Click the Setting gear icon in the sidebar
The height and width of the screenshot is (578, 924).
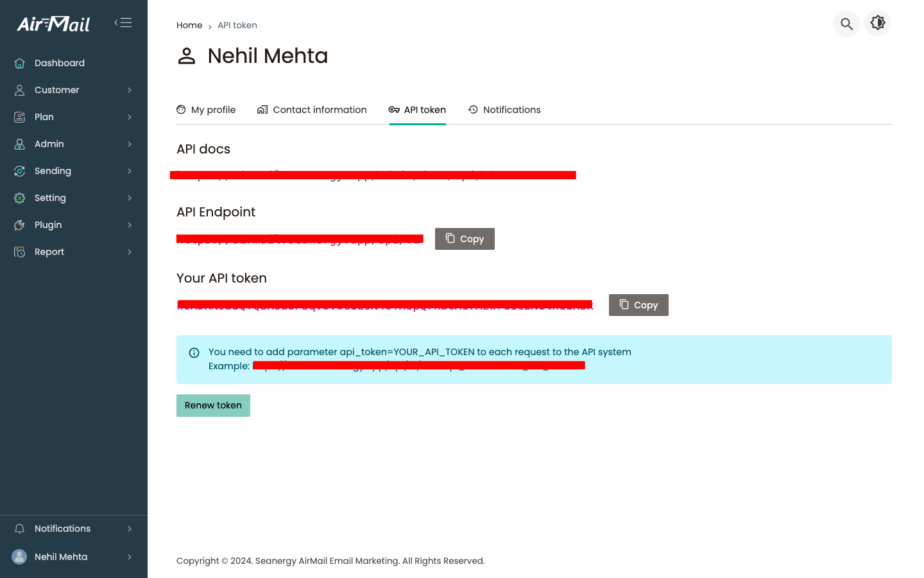coord(20,198)
